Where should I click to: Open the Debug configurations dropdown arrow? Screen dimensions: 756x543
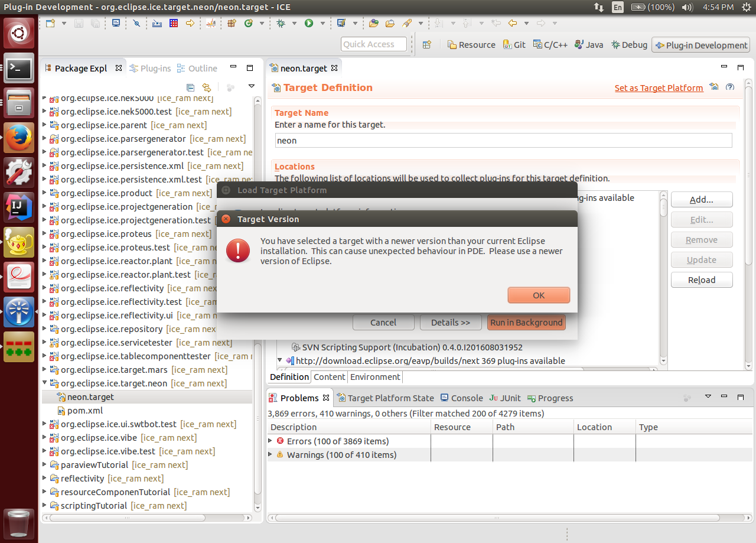tap(294, 24)
